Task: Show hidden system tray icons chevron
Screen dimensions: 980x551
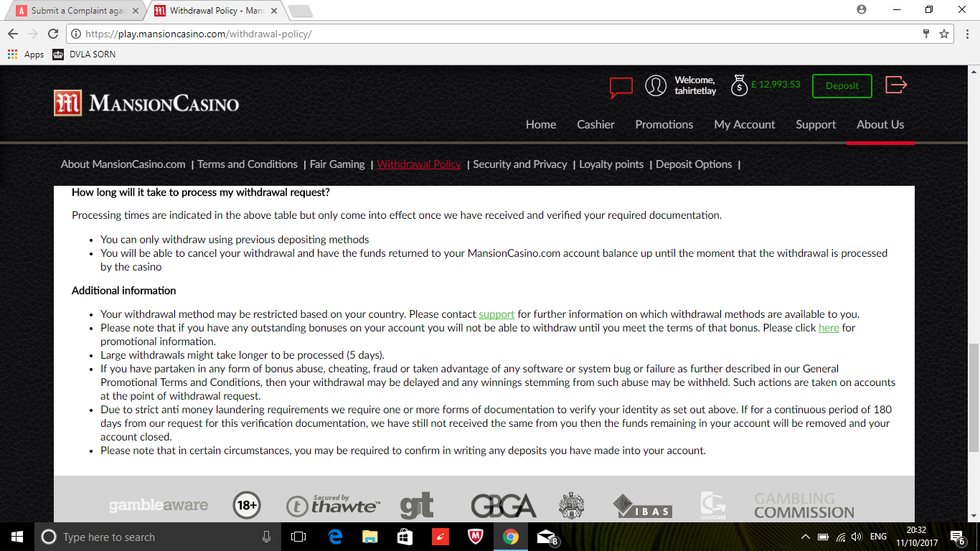Action: point(805,537)
